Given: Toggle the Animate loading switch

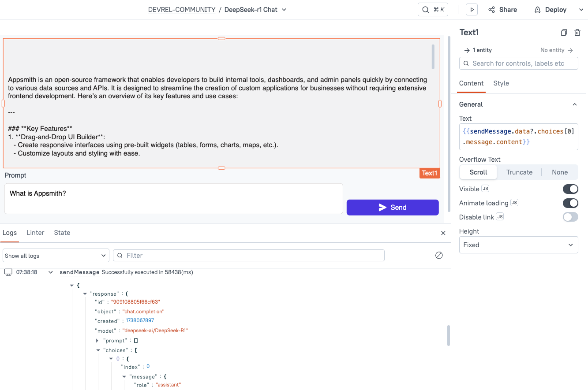Looking at the screenshot, I should click(x=570, y=203).
